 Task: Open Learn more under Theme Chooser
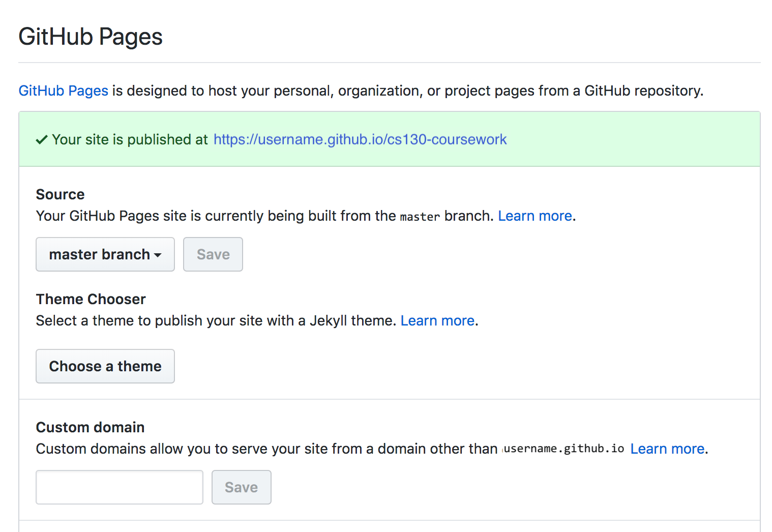(437, 321)
